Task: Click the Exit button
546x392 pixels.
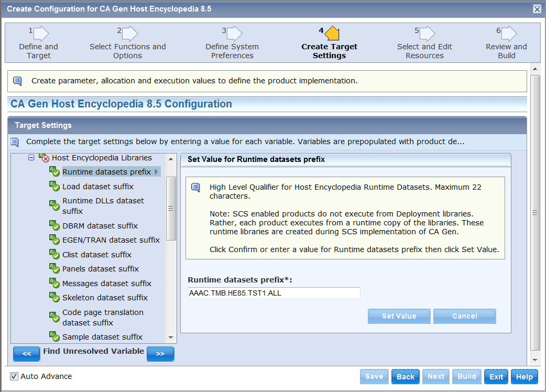Action: click(496, 377)
